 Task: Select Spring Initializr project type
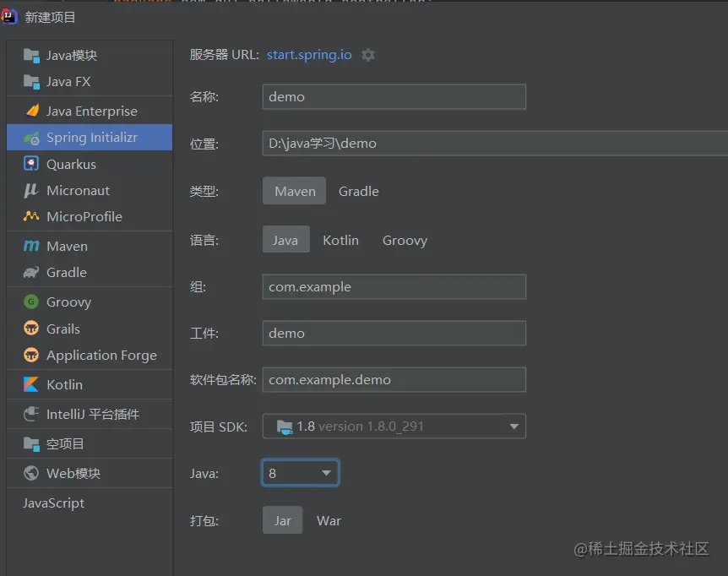90,138
